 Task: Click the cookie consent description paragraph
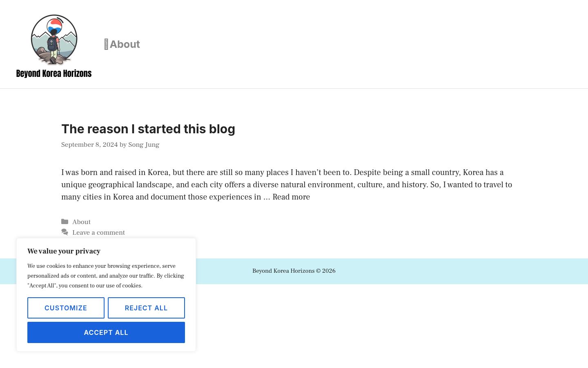point(106,276)
